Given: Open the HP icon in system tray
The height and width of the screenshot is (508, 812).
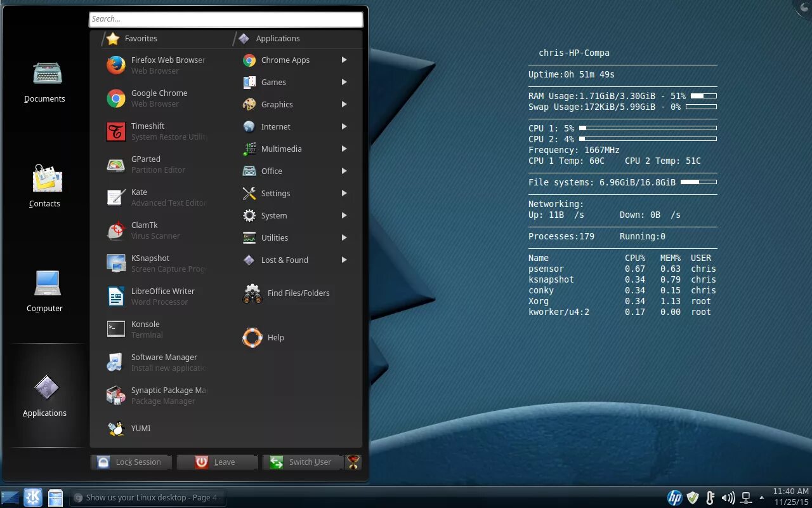Looking at the screenshot, I should [x=674, y=497].
